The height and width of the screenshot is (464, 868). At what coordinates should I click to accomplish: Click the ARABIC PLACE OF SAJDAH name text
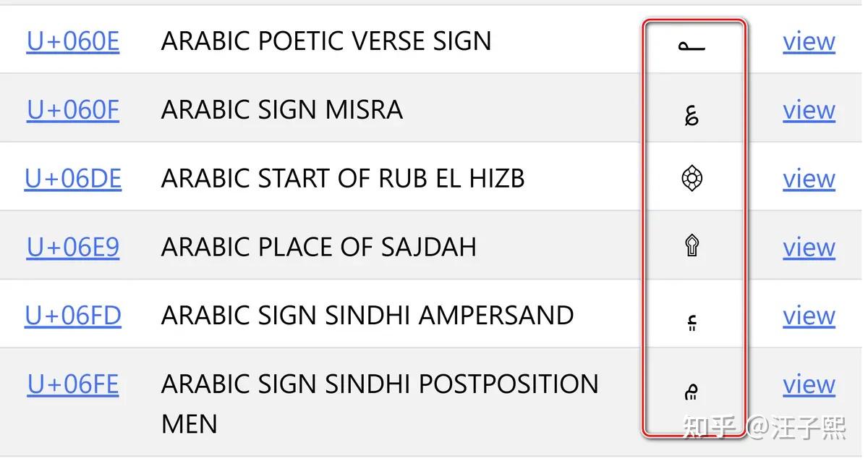pos(319,247)
